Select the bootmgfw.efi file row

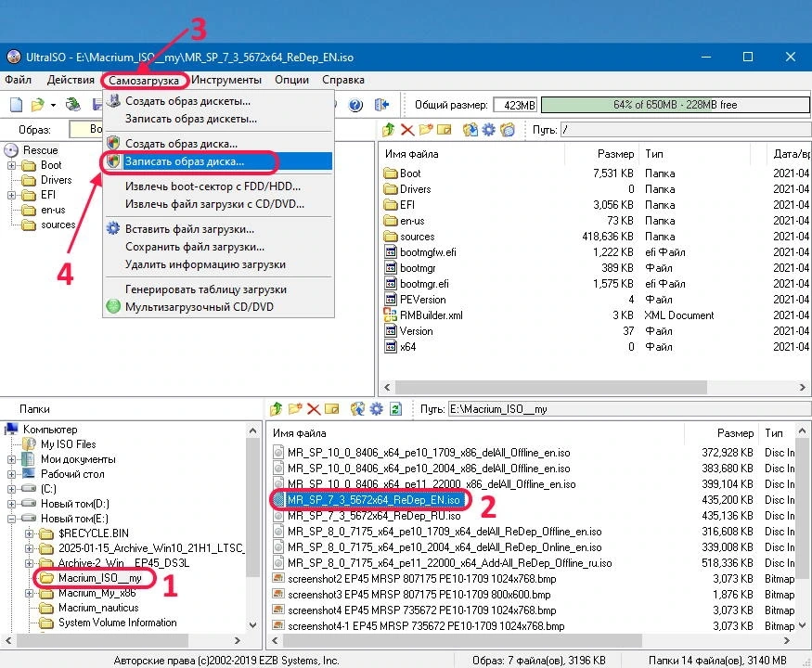[428, 252]
